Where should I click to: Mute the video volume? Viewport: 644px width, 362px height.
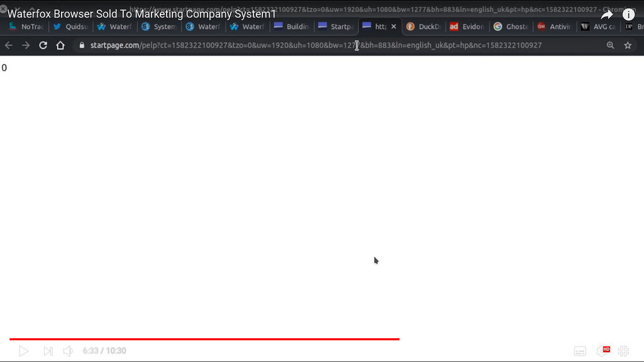point(68,351)
